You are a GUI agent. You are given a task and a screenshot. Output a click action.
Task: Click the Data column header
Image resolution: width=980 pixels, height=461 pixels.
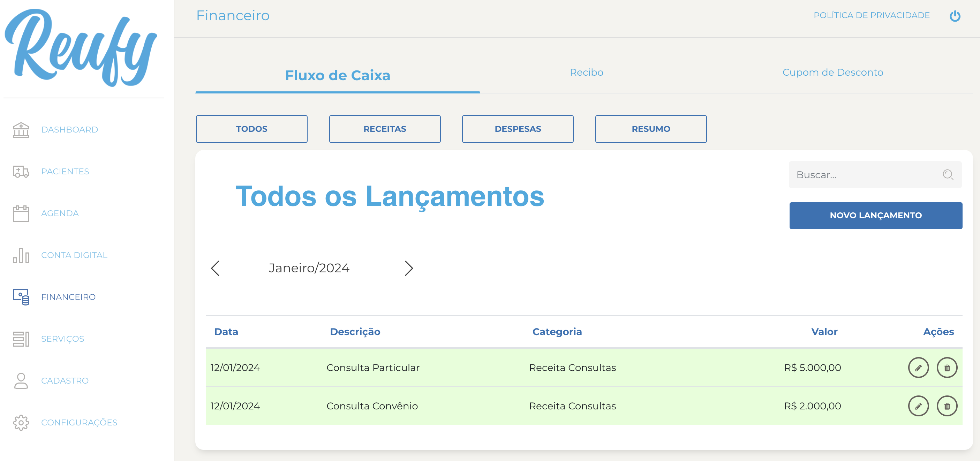226,332
